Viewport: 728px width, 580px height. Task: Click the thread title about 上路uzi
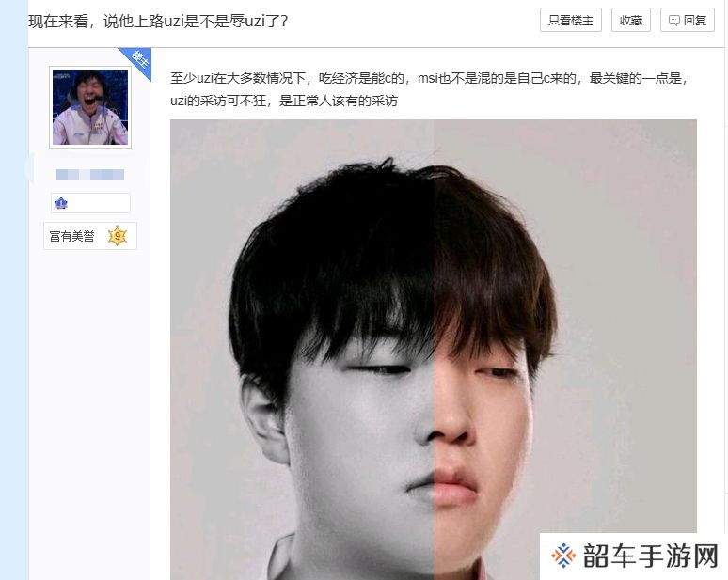click(158, 21)
